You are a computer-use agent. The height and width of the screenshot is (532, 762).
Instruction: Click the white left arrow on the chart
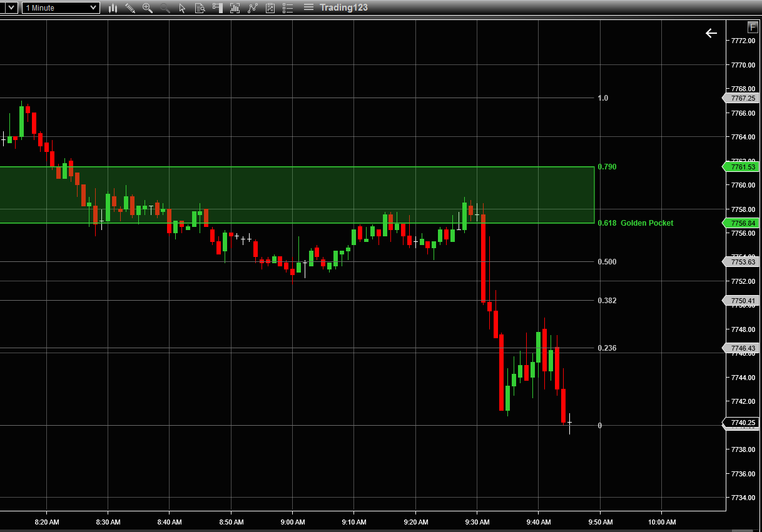[x=711, y=33]
